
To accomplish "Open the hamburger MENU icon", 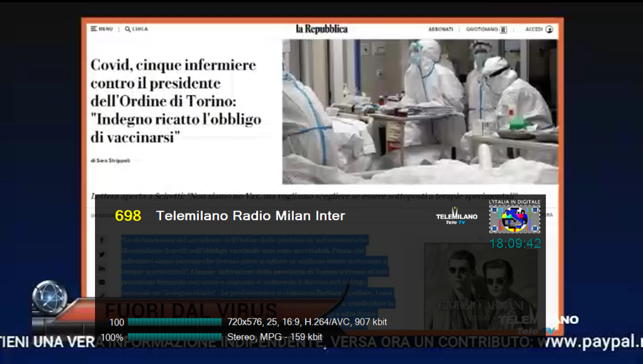I will pyautogui.click(x=94, y=29).
